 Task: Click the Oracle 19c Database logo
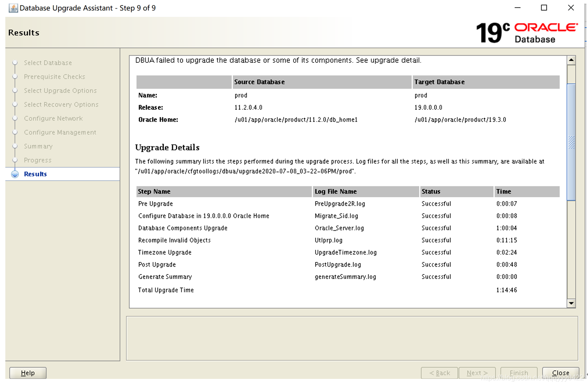pos(527,32)
